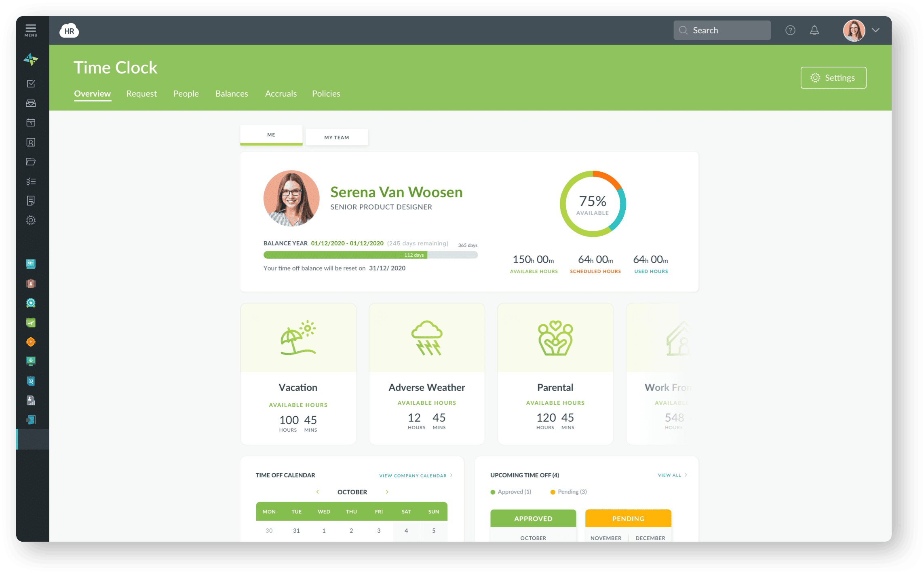
Task: Click the notifications bell icon
Action: coord(814,29)
